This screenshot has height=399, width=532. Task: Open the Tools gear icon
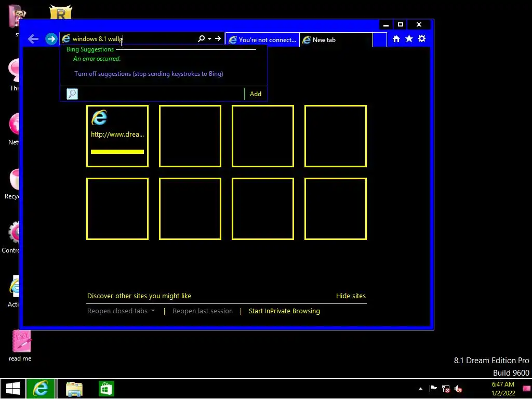coord(422,38)
